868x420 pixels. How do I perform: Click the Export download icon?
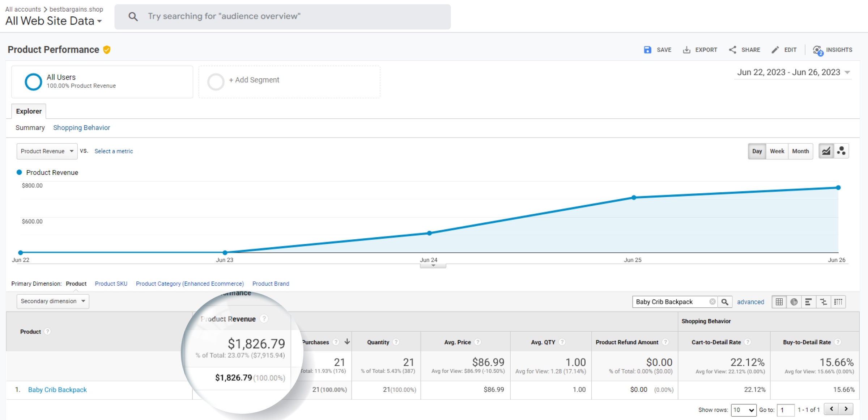686,50
